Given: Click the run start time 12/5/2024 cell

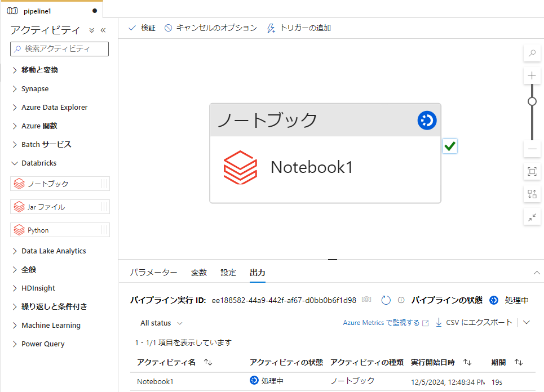Looking at the screenshot, I should pos(448,382).
